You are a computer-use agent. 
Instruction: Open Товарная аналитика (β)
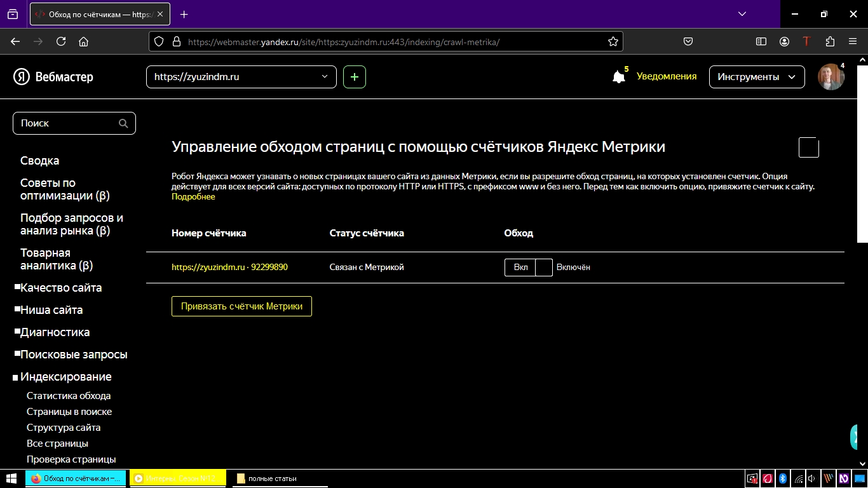coord(57,259)
